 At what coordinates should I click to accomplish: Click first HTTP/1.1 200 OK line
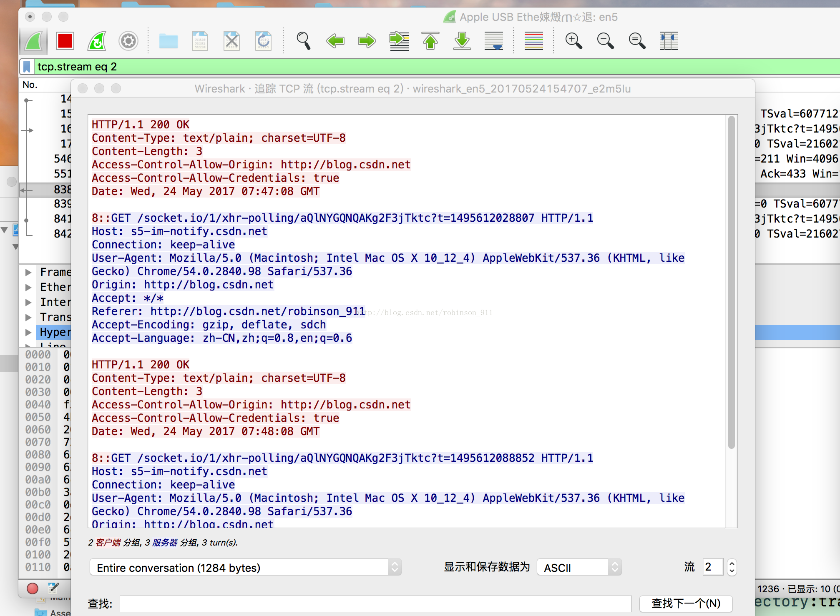click(x=141, y=125)
